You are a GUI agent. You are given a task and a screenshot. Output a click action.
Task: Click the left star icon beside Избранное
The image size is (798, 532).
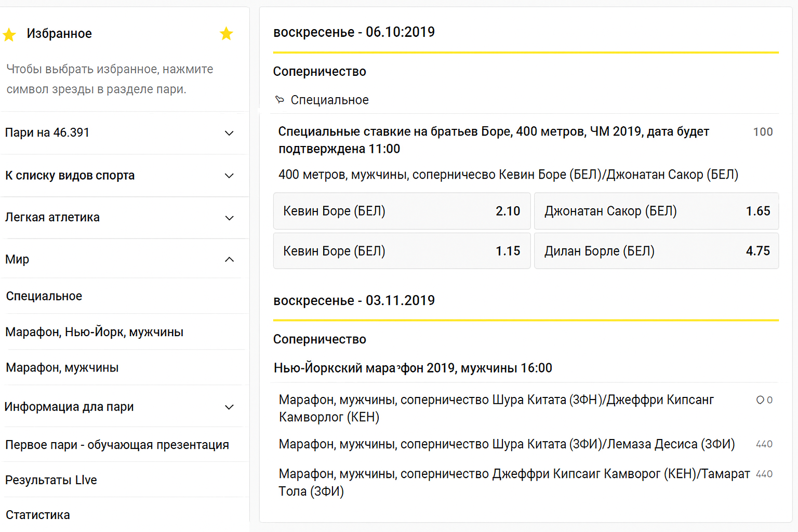(9, 35)
